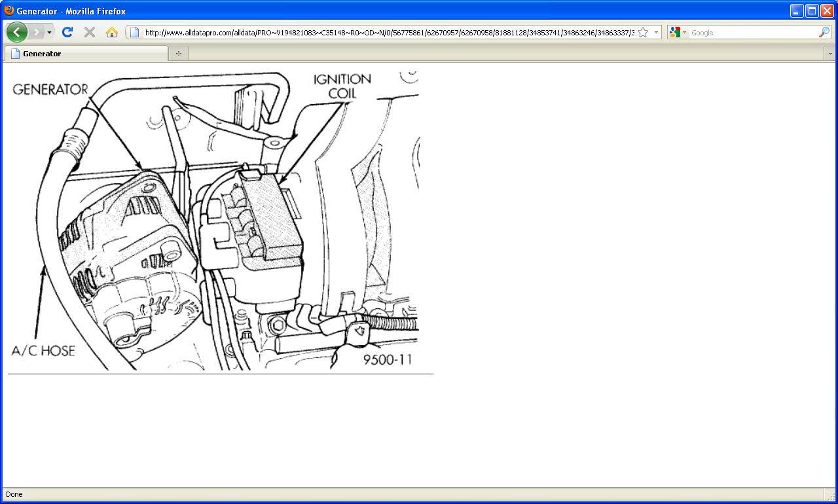Viewport: 838px width, 504px height.
Task: Maximize the Firefox window
Action: 812,10
